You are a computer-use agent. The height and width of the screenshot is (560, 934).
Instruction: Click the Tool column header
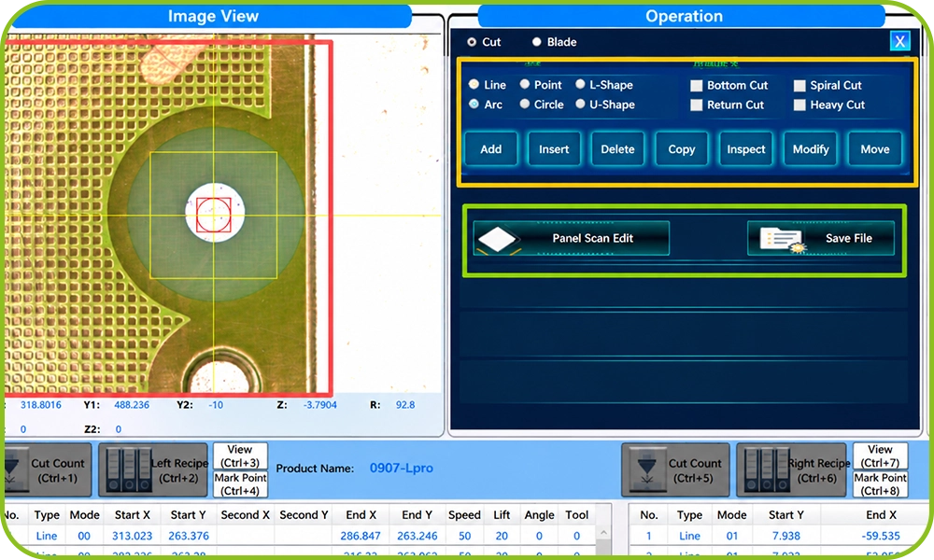576,515
